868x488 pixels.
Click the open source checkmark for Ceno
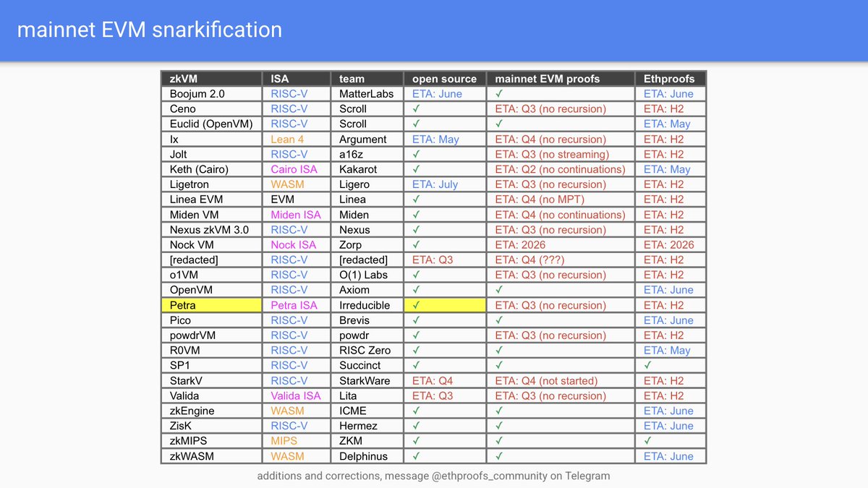point(415,108)
